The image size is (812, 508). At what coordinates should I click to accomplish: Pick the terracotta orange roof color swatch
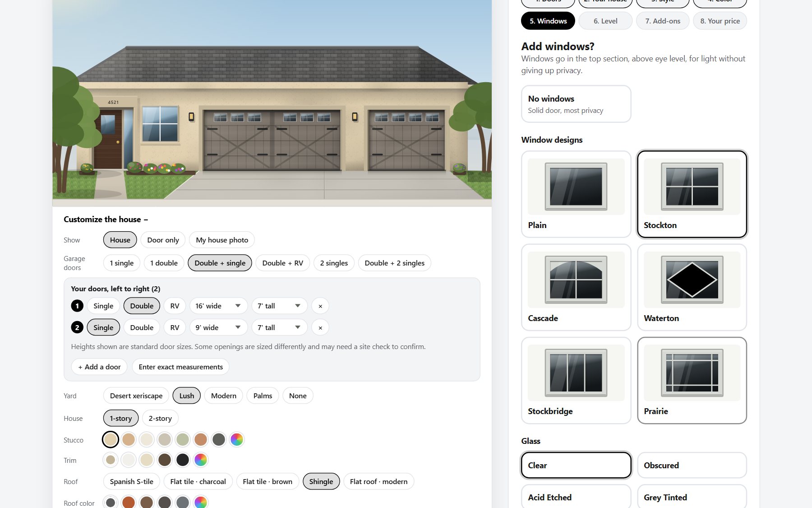tap(129, 502)
